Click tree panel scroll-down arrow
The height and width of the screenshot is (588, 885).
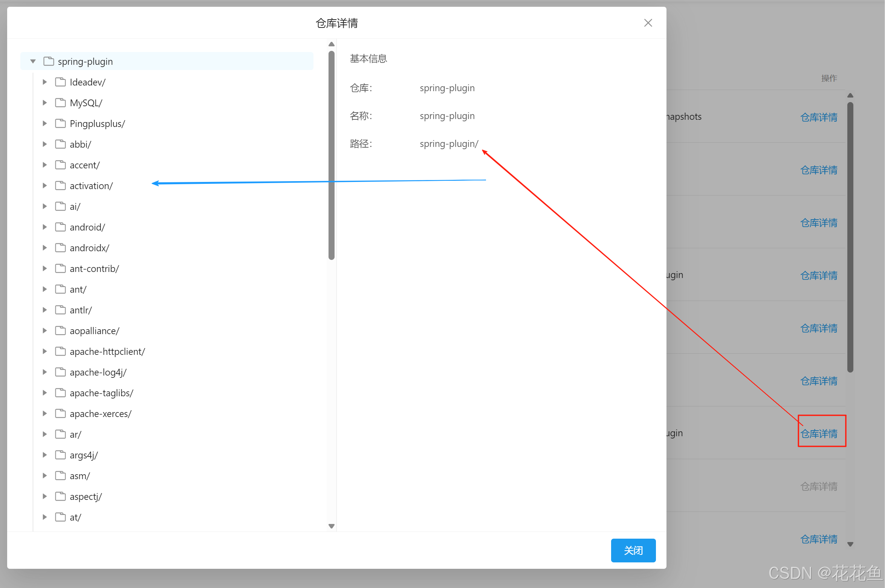click(332, 526)
